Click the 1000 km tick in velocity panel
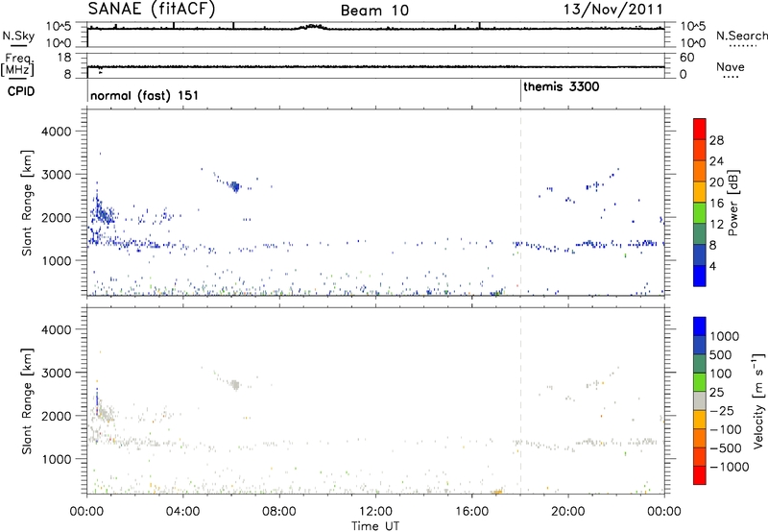 tap(57, 459)
